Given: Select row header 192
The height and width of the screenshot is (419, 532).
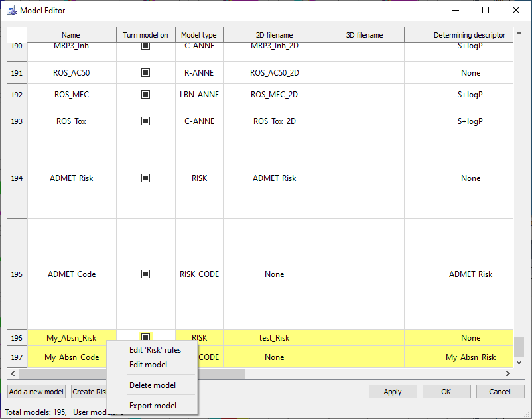Looking at the screenshot, I should (17, 95).
